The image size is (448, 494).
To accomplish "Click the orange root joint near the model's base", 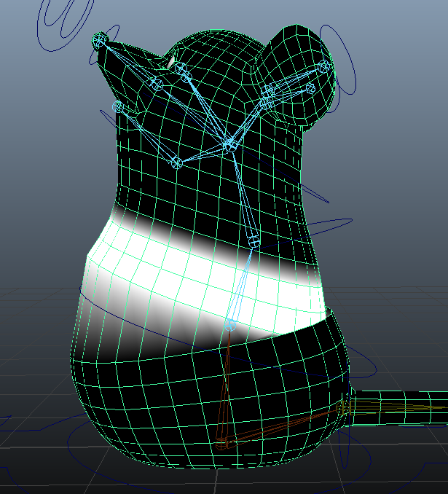I will pos(223,441).
